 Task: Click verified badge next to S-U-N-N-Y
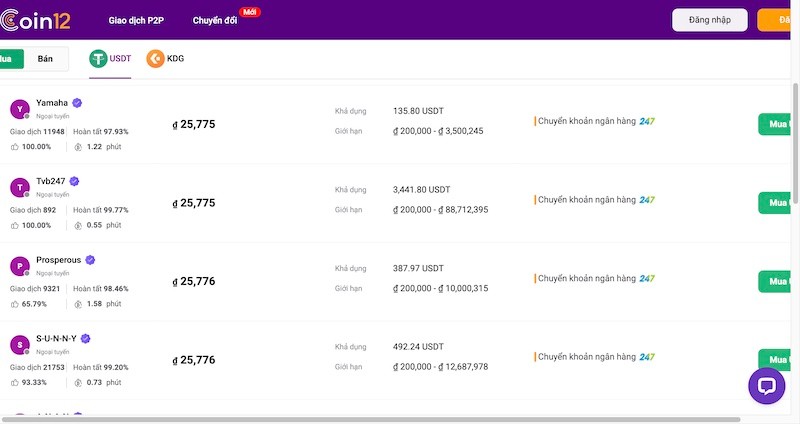(x=86, y=338)
